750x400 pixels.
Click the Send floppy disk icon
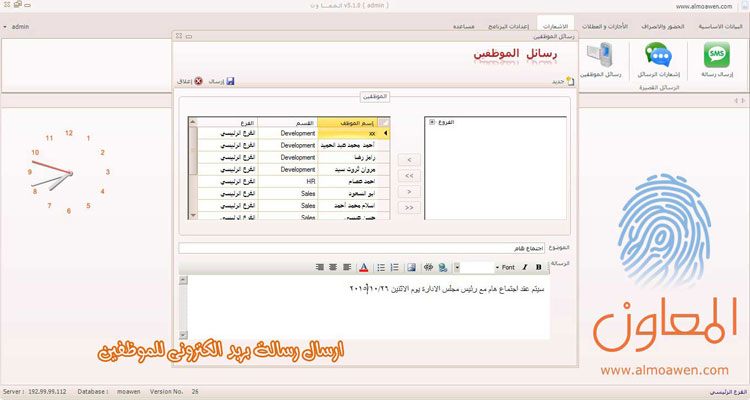tap(230, 81)
